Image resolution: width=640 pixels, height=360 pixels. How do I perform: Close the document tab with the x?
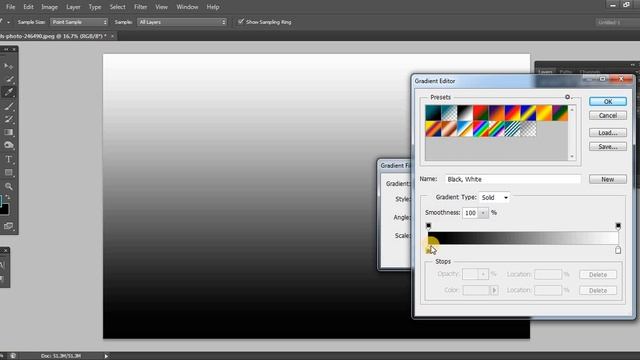click(112, 36)
